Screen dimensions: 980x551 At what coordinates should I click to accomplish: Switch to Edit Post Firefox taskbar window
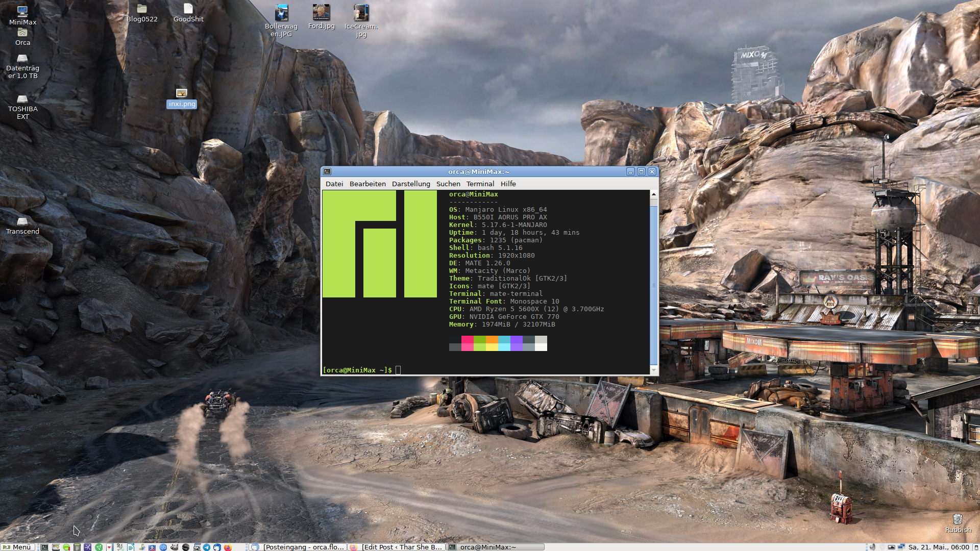(x=396, y=547)
